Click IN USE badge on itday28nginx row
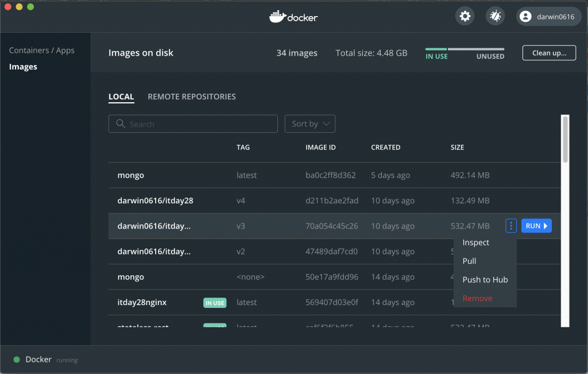The width and height of the screenshot is (588, 374). point(215,303)
